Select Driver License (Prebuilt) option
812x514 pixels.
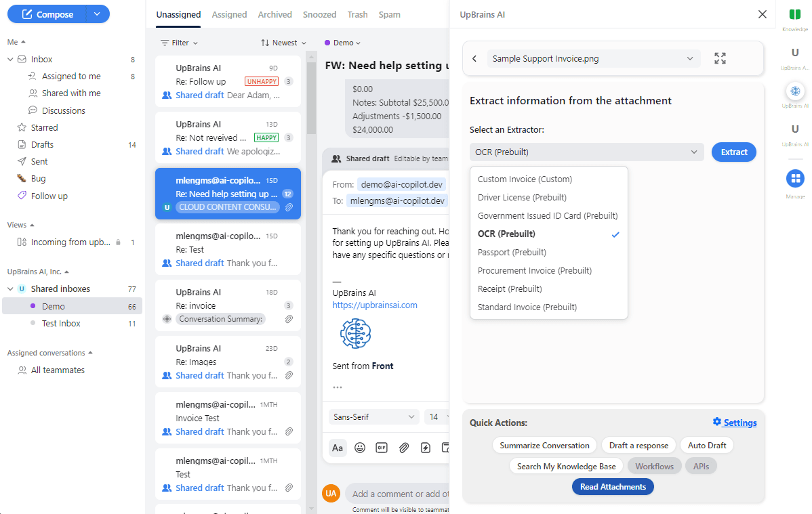pos(549,197)
